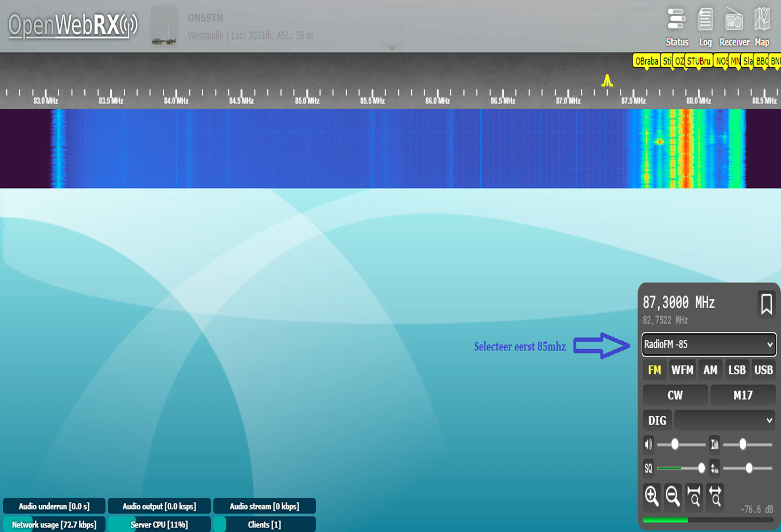Zoom out one step on the waterfall
This screenshot has height=532, width=781.
coord(673,497)
